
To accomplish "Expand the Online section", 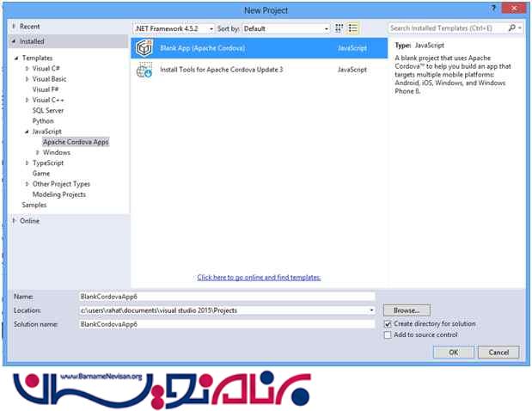I will coord(14,221).
